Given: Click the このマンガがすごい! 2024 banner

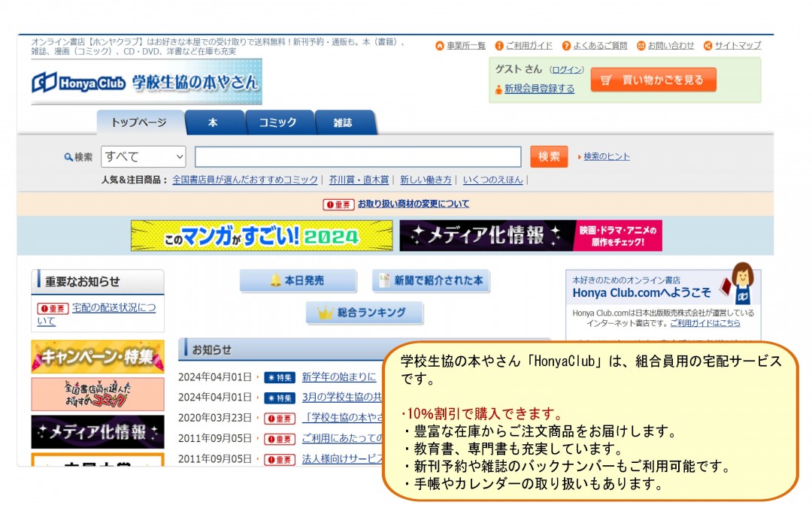Looking at the screenshot, I should coord(262,236).
